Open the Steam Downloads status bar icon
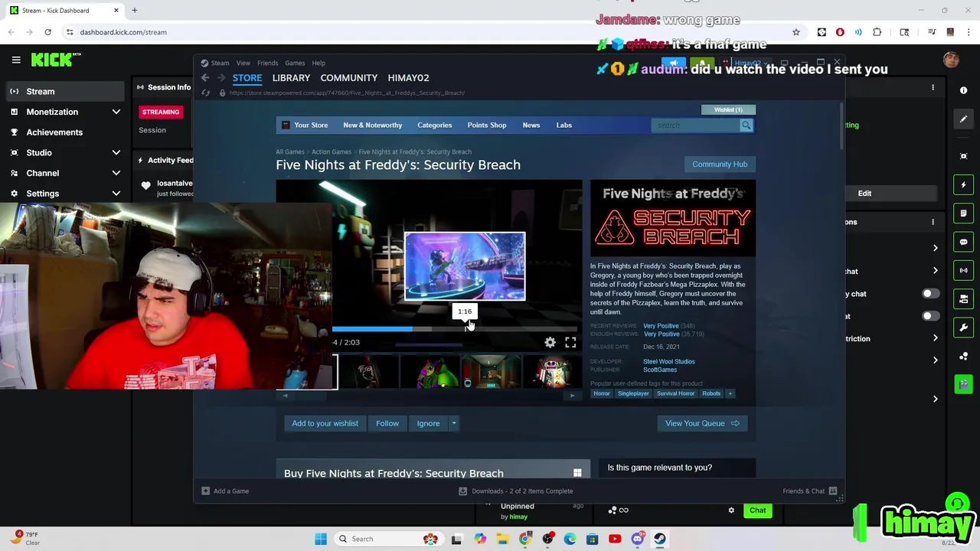Image resolution: width=980 pixels, height=551 pixels. (462, 491)
